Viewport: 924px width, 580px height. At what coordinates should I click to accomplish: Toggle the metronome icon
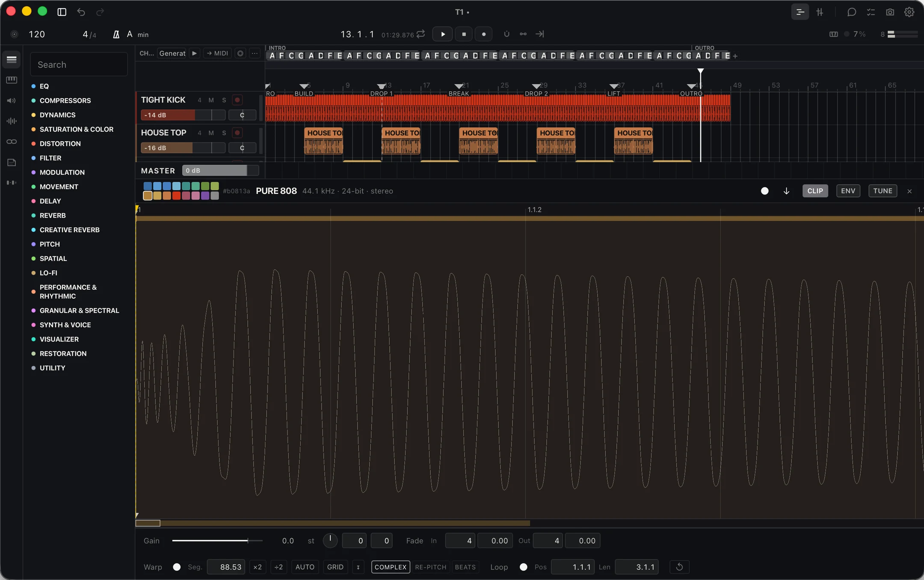coord(116,34)
